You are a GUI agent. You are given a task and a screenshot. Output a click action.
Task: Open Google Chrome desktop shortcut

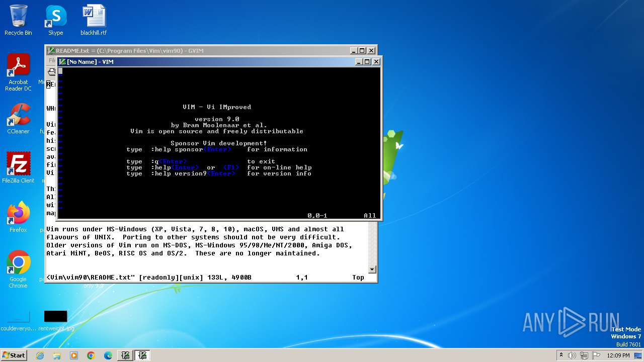(18, 269)
